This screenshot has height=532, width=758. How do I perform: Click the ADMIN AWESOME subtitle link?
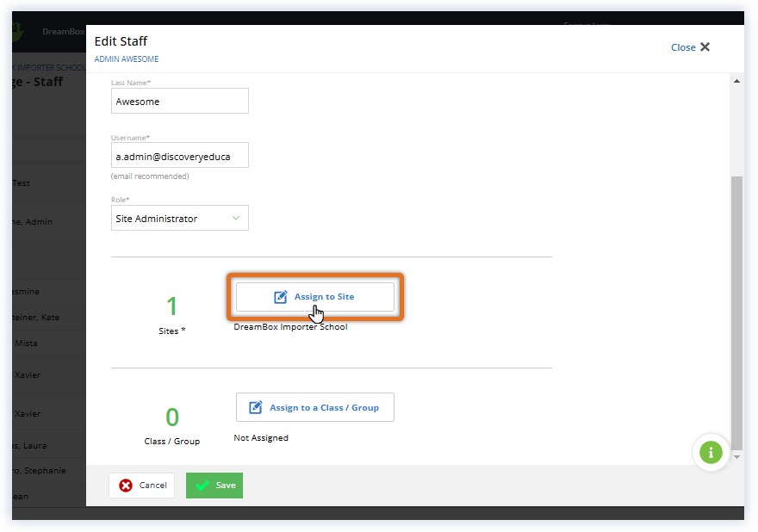pyautogui.click(x=126, y=59)
